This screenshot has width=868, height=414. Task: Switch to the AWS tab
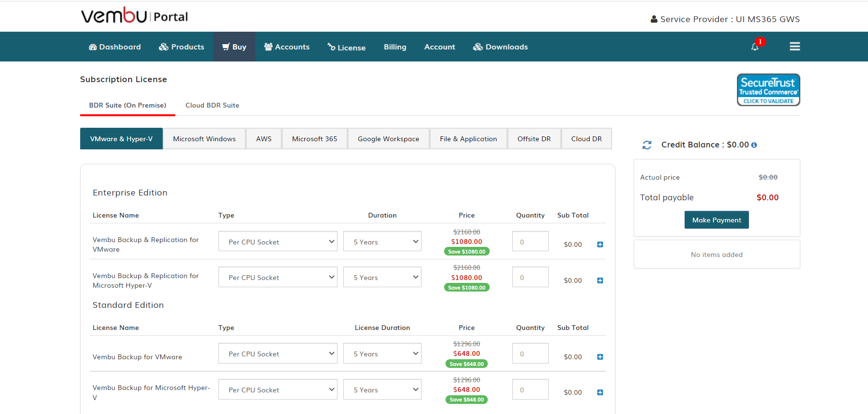click(264, 139)
